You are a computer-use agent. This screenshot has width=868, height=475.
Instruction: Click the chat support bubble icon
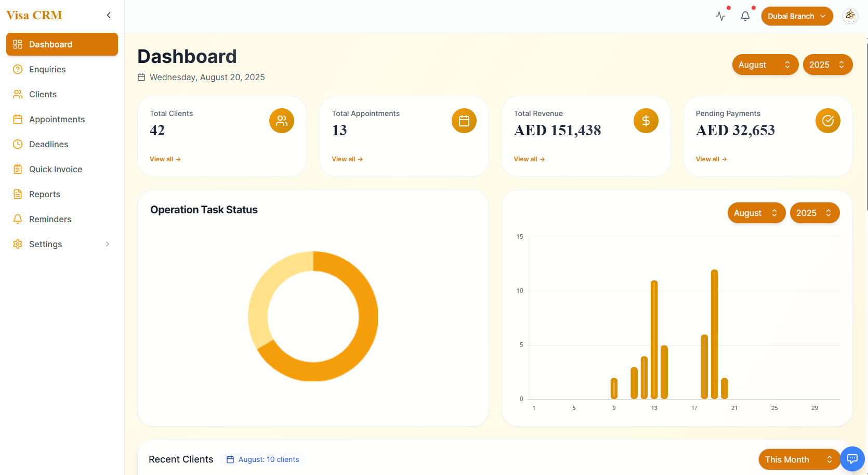[852, 459]
